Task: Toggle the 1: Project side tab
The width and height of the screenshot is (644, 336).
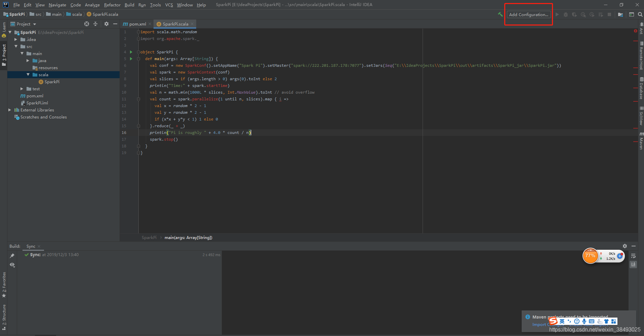Action: pyautogui.click(x=4, y=55)
